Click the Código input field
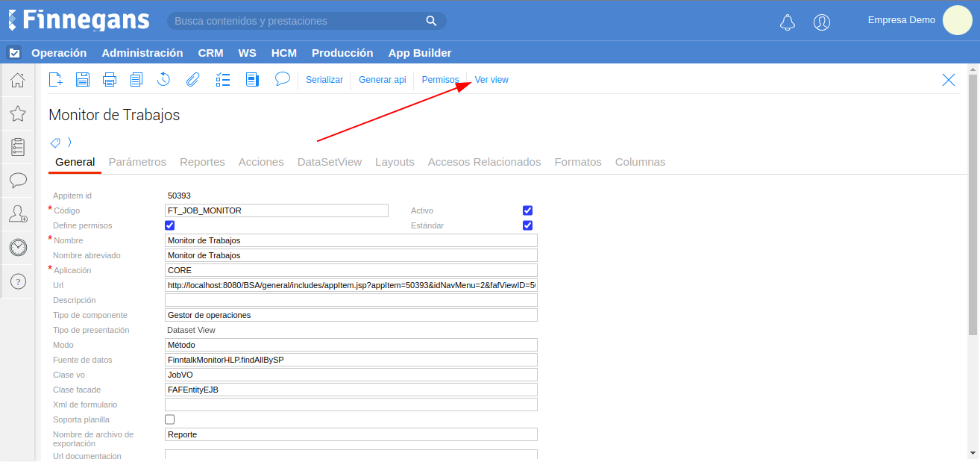This screenshot has height=462, width=980. [x=276, y=210]
